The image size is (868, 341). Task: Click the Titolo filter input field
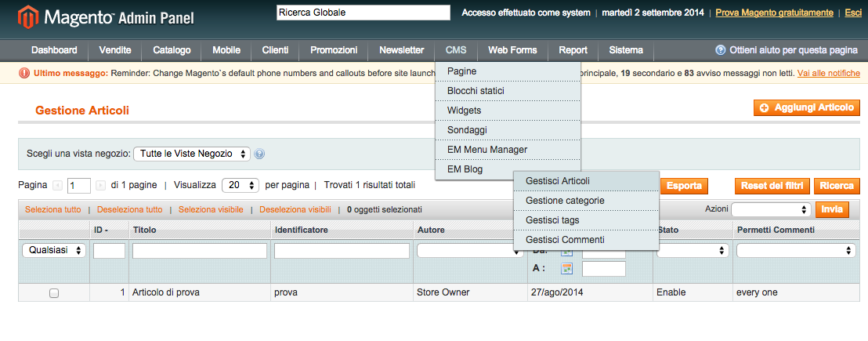click(x=199, y=251)
